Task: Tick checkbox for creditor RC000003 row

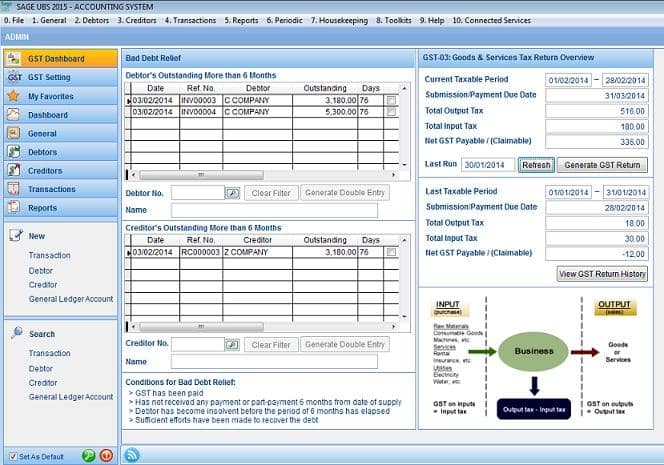Action: click(x=391, y=252)
